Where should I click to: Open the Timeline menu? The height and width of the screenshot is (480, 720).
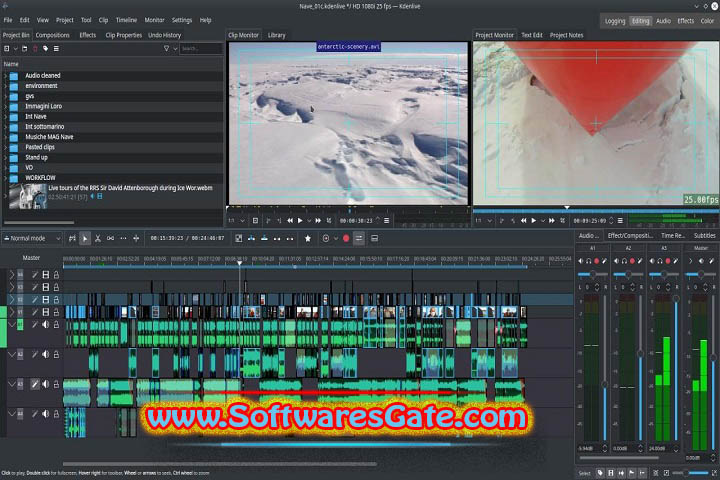click(x=126, y=20)
